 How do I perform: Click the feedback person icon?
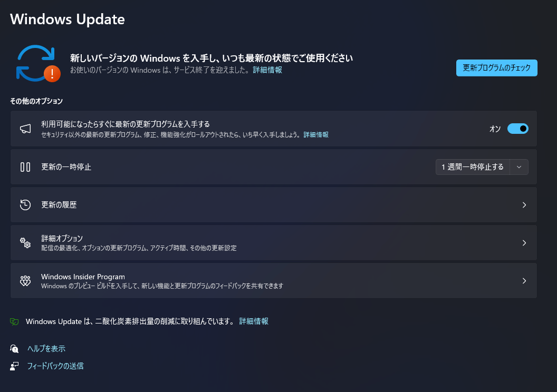click(14, 366)
